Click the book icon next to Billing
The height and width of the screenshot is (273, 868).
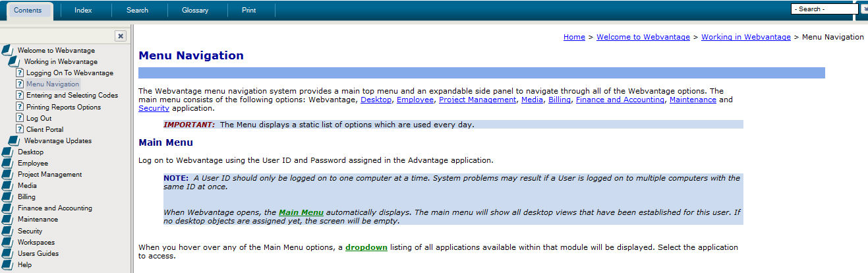pyautogui.click(x=7, y=197)
